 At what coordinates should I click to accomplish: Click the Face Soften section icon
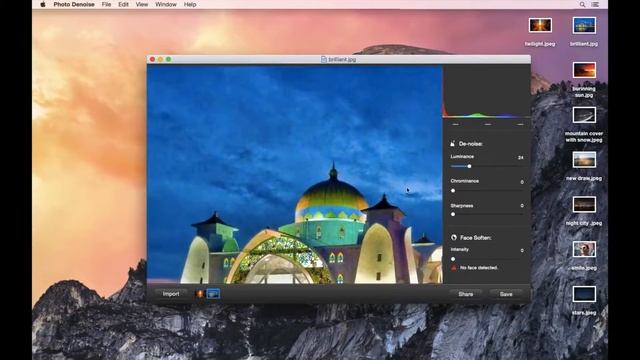coord(453,237)
